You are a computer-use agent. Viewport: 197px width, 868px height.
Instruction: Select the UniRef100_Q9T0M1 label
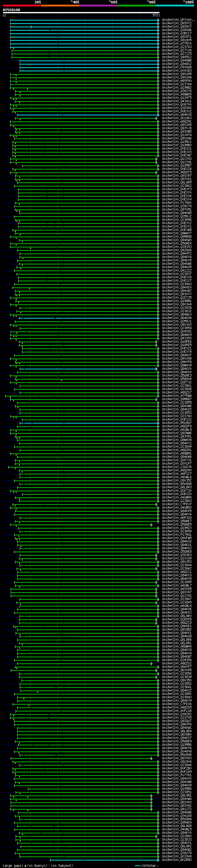click(x=177, y=209)
